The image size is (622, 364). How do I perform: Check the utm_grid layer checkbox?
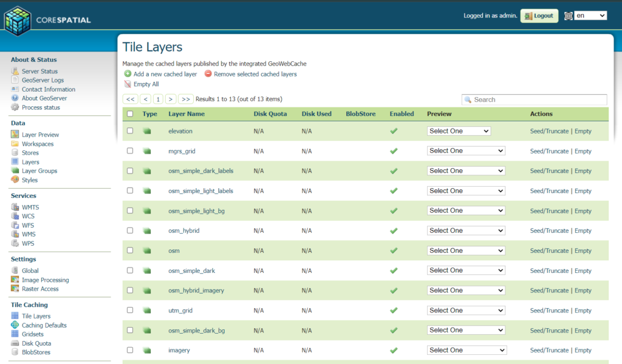tap(130, 310)
